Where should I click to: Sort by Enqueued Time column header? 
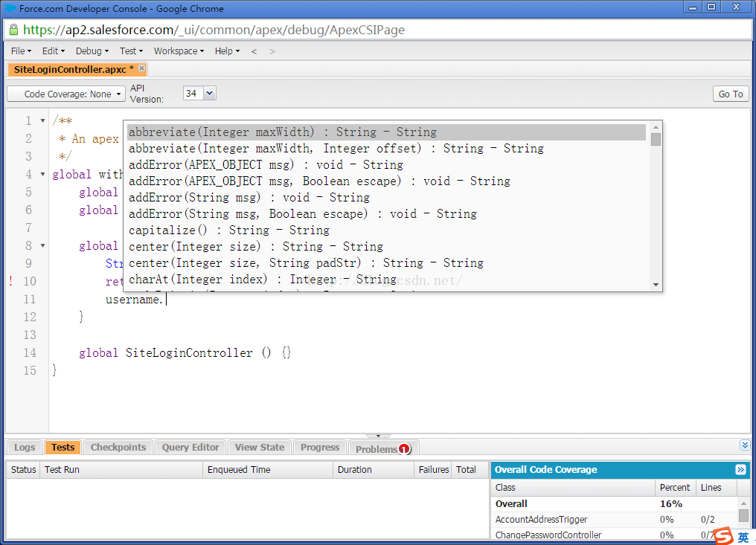pyautogui.click(x=268, y=470)
